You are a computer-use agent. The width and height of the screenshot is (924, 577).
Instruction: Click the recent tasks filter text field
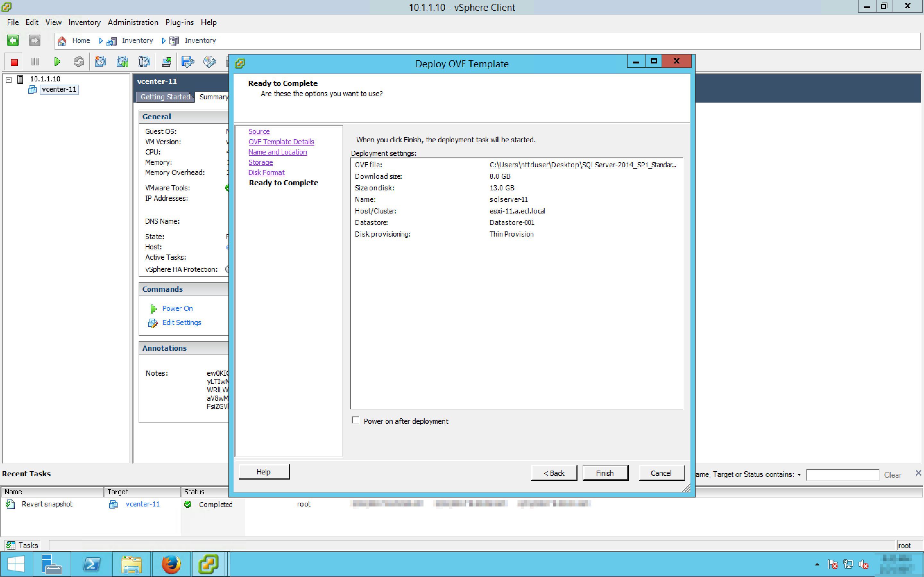pyautogui.click(x=842, y=475)
